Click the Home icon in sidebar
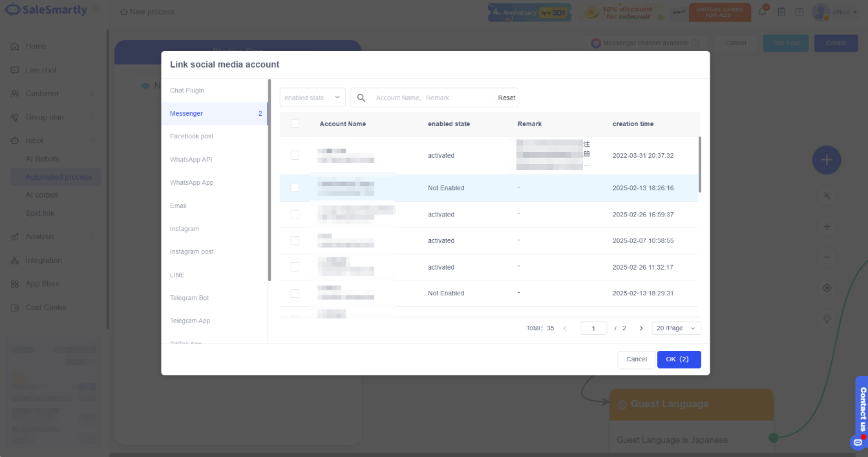This screenshot has width=868, height=457. coord(14,47)
